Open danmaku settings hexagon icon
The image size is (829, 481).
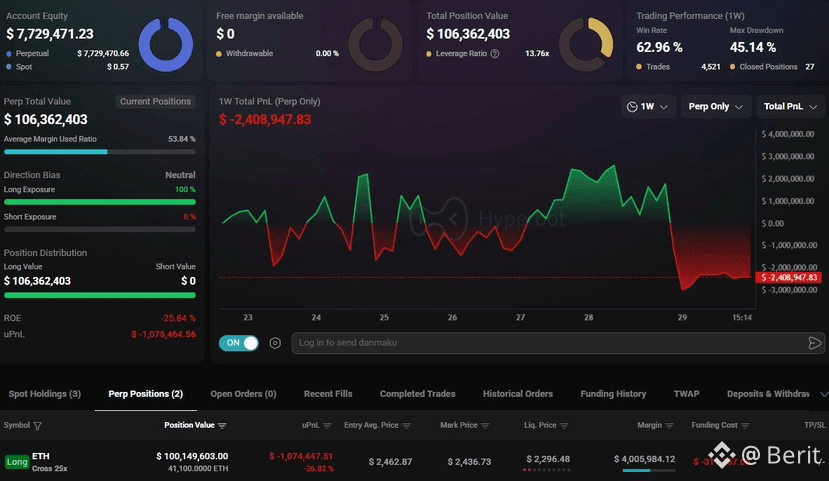point(275,343)
